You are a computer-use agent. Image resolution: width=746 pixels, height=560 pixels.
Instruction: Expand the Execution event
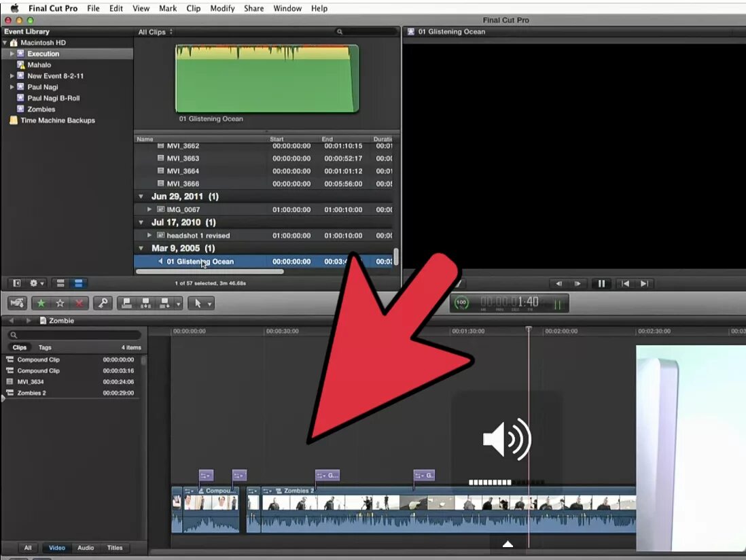pyautogui.click(x=12, y=54)
